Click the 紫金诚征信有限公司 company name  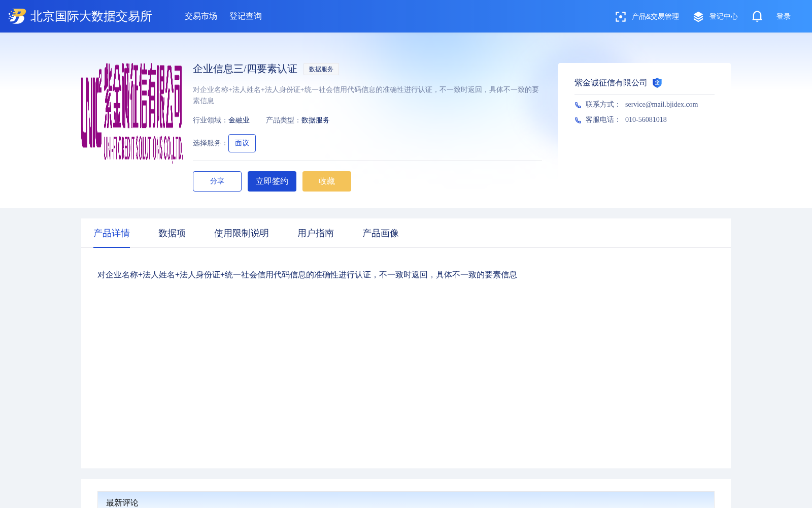611,83
